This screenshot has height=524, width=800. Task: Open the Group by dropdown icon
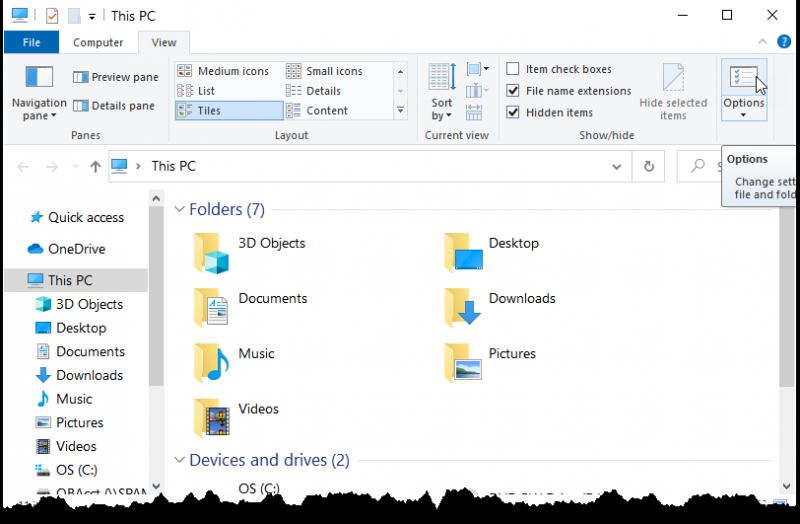tap(478, 69)
